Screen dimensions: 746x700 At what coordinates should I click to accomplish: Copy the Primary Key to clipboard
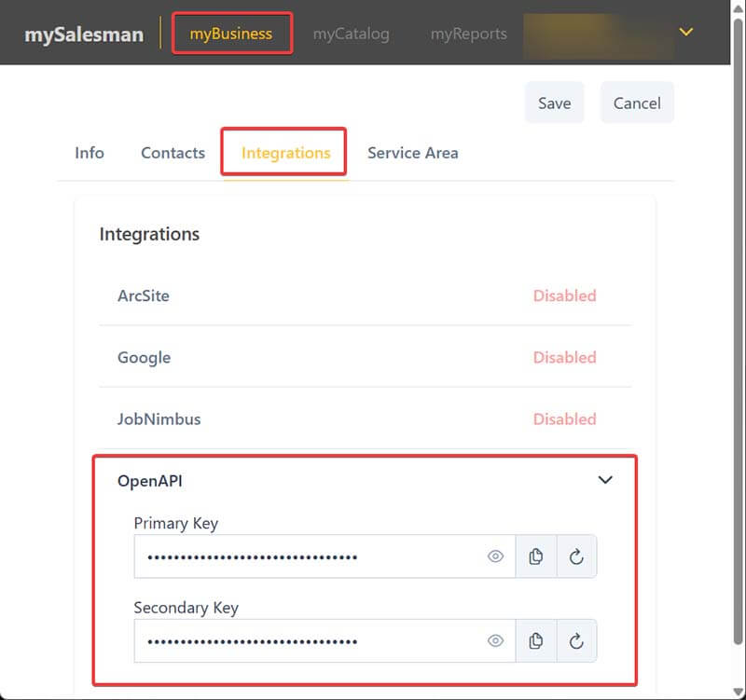[536, 556]
